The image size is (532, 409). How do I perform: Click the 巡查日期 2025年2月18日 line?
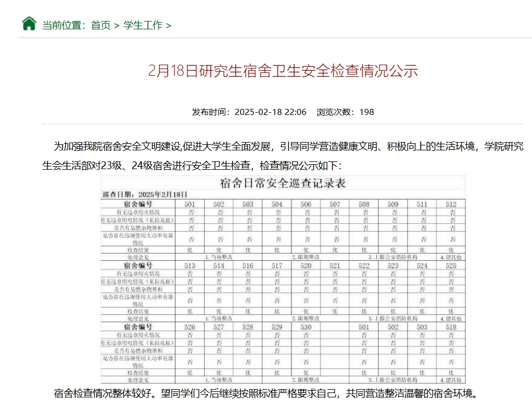[145, 195]
